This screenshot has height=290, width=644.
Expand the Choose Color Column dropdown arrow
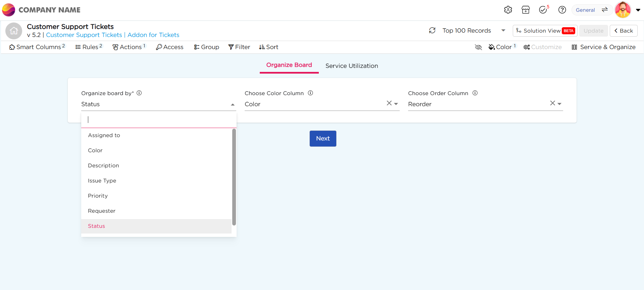[x=396, y=104]
